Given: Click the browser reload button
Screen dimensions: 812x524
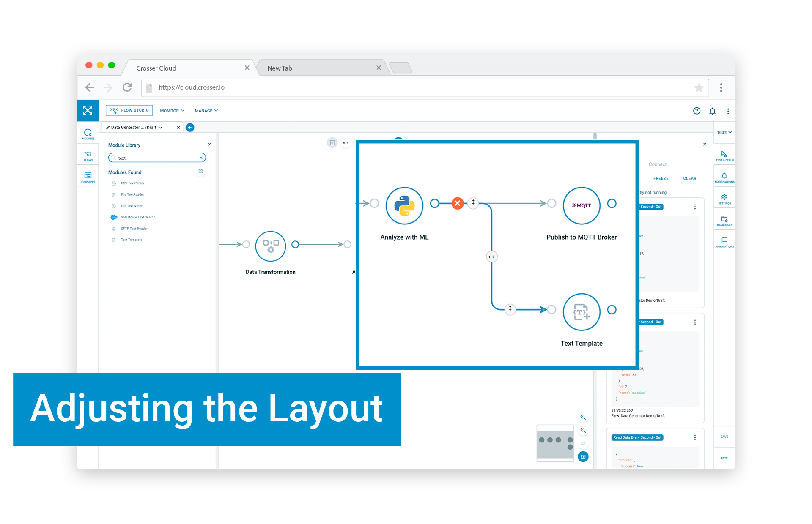Looking at the screenshot, I should click(x=127, y=87).
